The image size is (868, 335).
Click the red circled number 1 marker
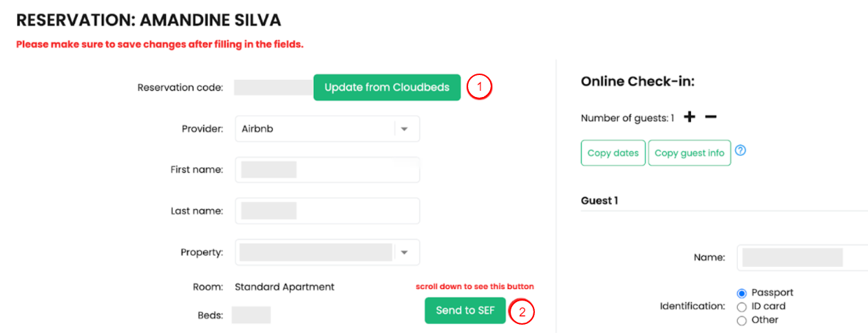(479, 87)
